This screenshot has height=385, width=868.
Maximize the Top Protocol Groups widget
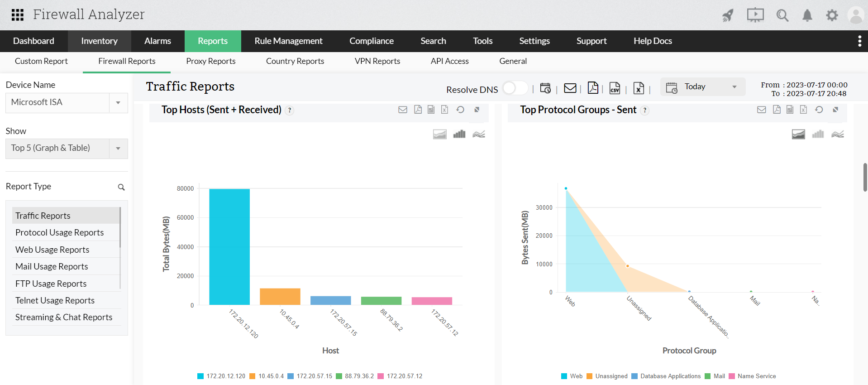click(835, 110)
